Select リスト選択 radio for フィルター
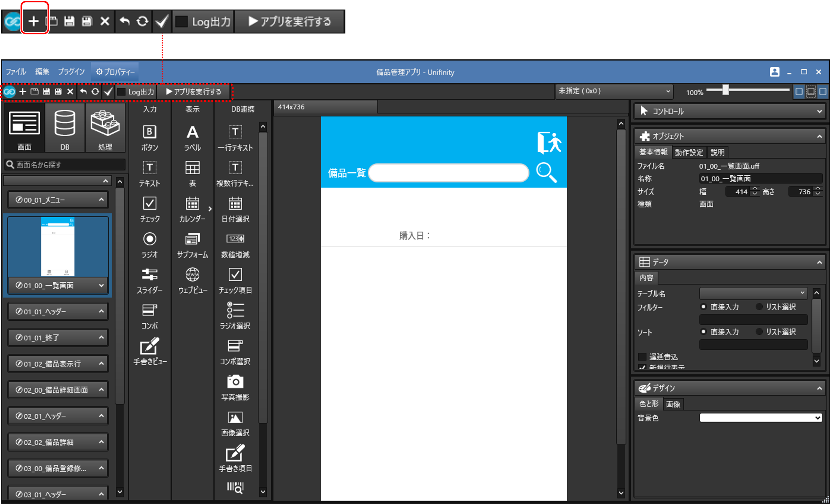This screenshot has height=504, width=830. [759, 307]
